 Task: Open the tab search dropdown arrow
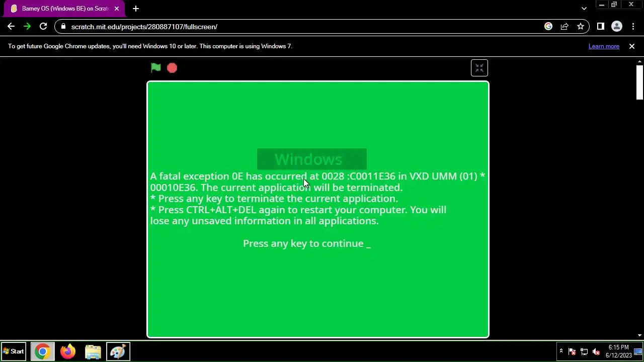coord(584,9)
